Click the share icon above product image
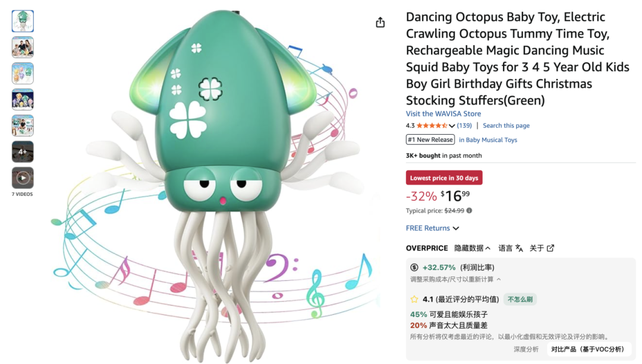Screen dimensions: 642x364 tap(380, 23)
